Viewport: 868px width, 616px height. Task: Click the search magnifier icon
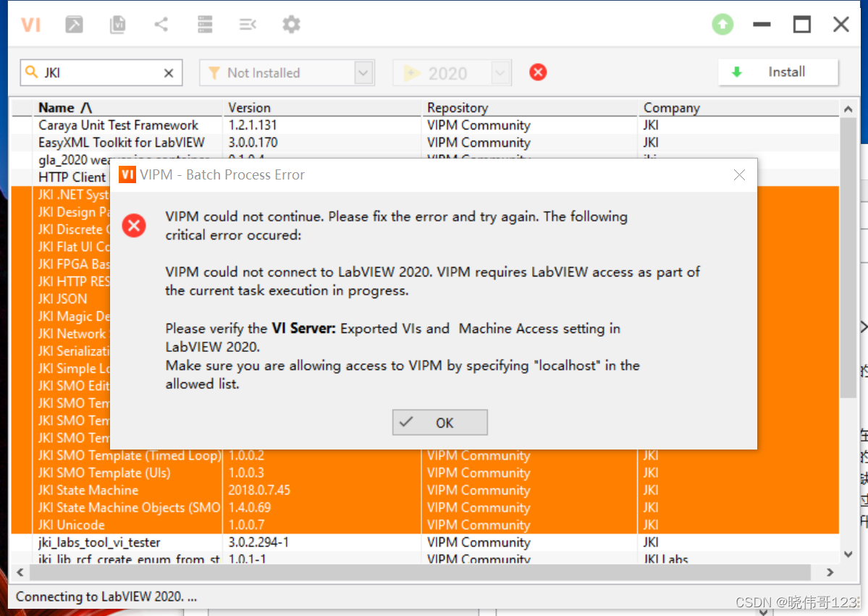pyautogui.click(x=32, y=72)
